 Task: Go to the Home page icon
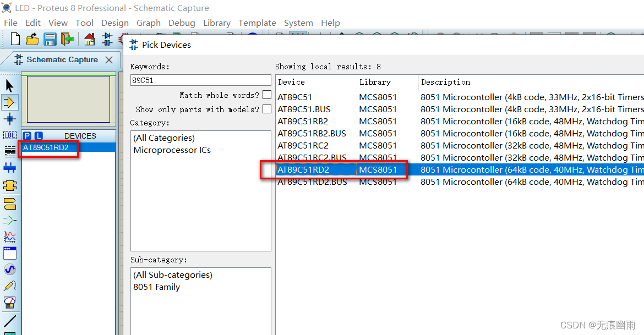(90, 39)
